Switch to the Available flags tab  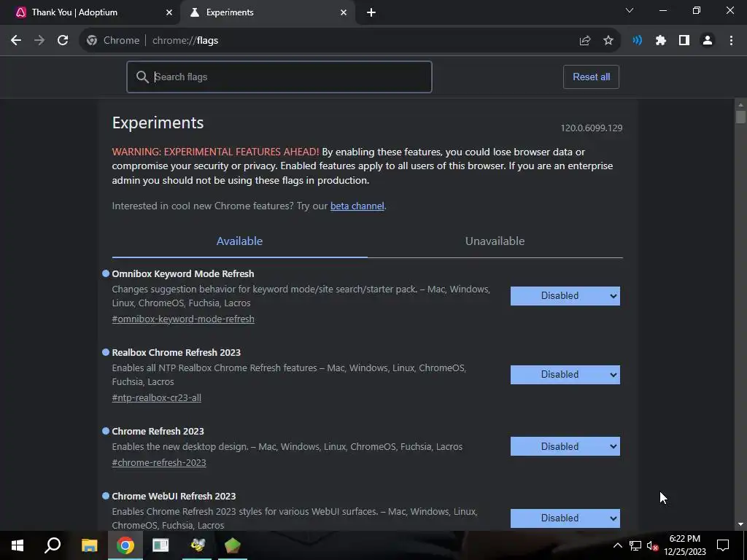coord(239,241)
